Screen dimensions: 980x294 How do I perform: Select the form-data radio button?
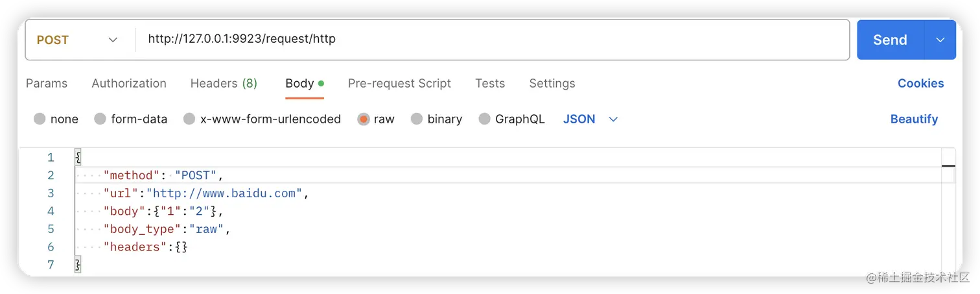pyautogui.click(x=100, y=119)
